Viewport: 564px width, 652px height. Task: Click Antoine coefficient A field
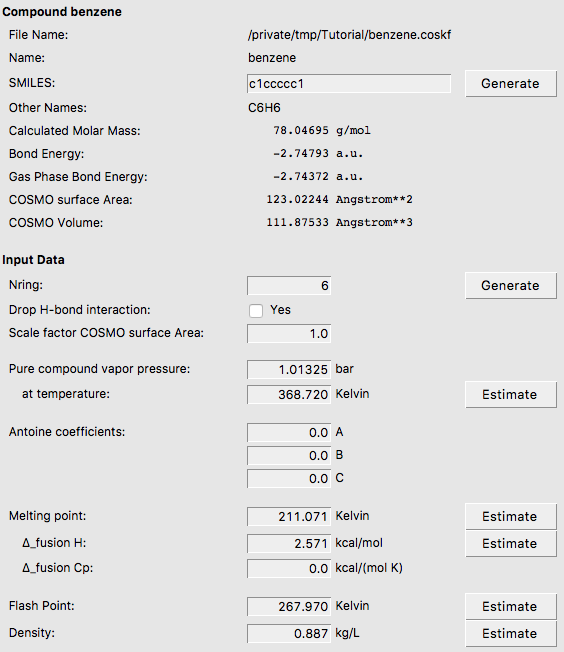point(289,432)
